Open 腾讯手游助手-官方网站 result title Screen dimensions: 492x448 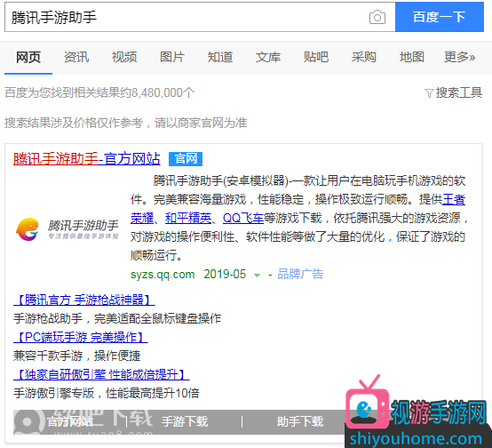tap(87, 158)
